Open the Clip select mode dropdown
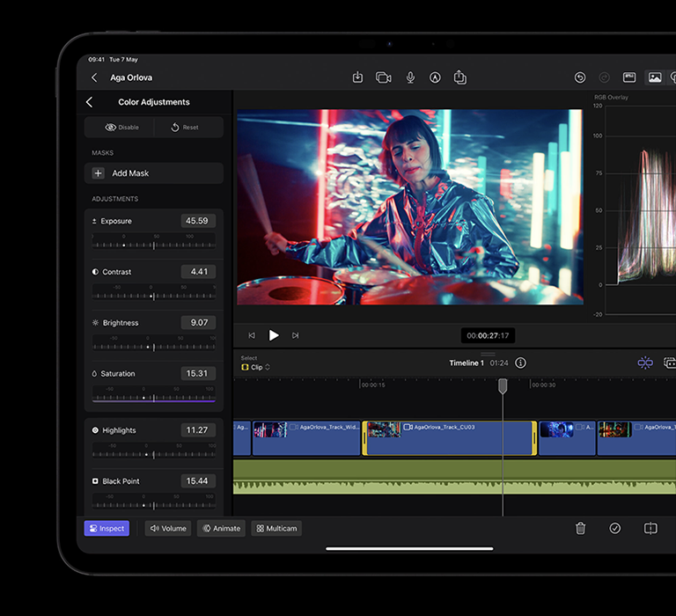Screen dimensions: 676x616 (x=255, y=367)
